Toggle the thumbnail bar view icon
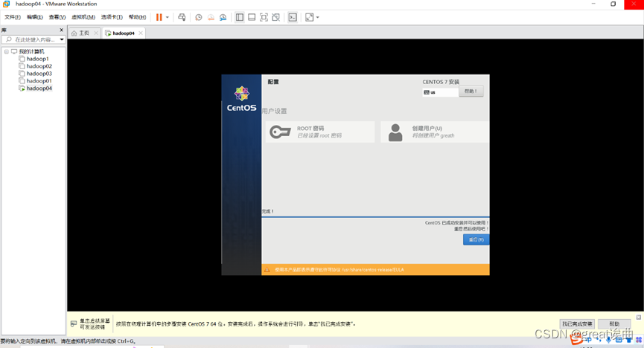Viewport: 644px width, 348px height. [252, 17]
